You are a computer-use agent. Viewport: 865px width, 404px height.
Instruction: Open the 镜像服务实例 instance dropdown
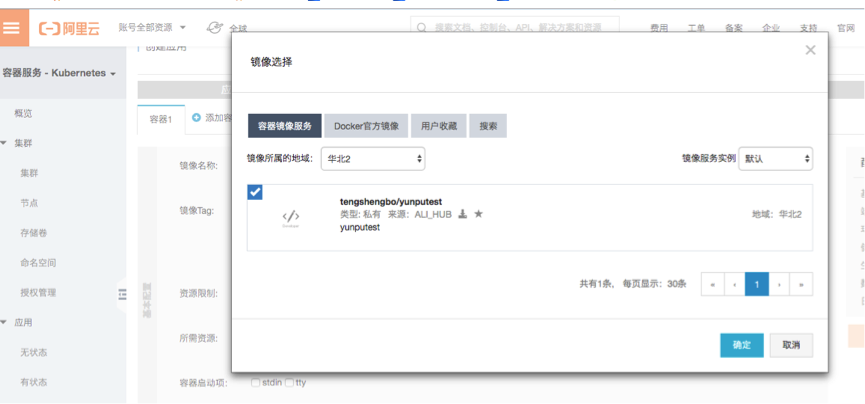click(776, 158)
